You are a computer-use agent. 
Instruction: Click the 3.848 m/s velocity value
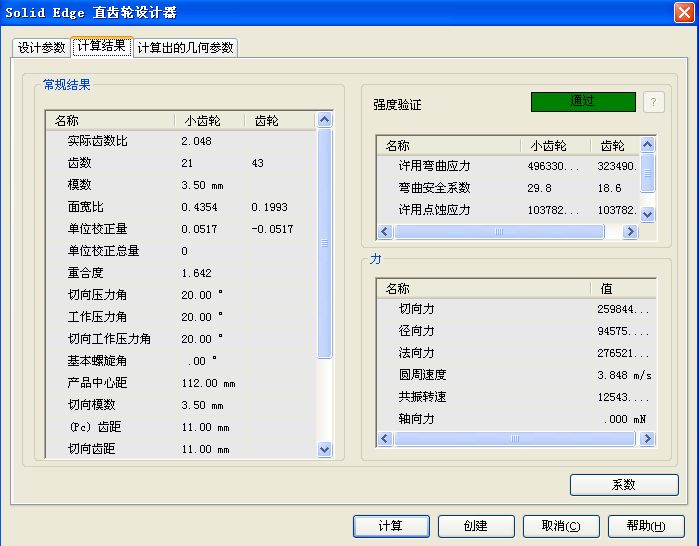(x=625, y=375)
